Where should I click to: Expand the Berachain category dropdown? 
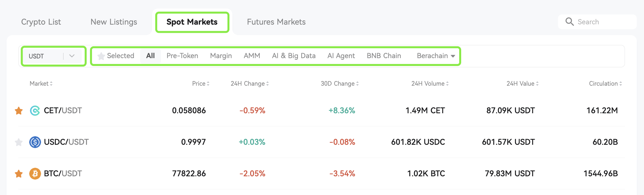pos(436,56)
